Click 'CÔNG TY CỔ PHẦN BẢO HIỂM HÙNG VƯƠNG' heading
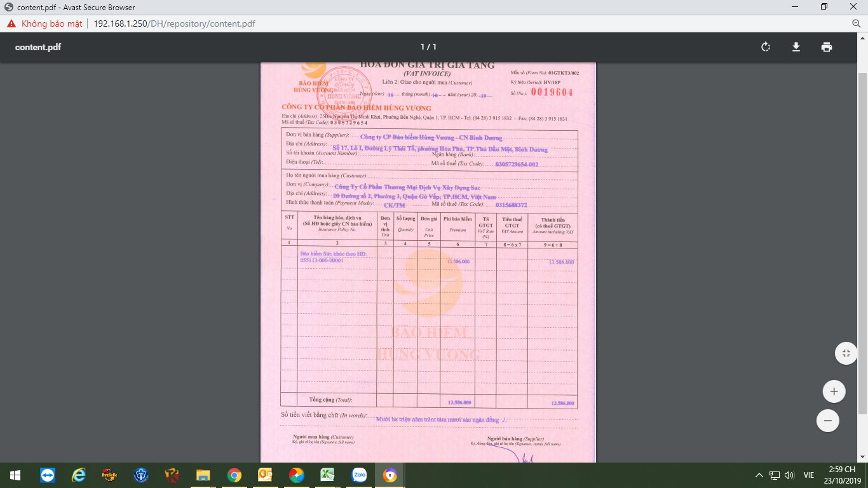The image size is (868, 488). point(356,108)
